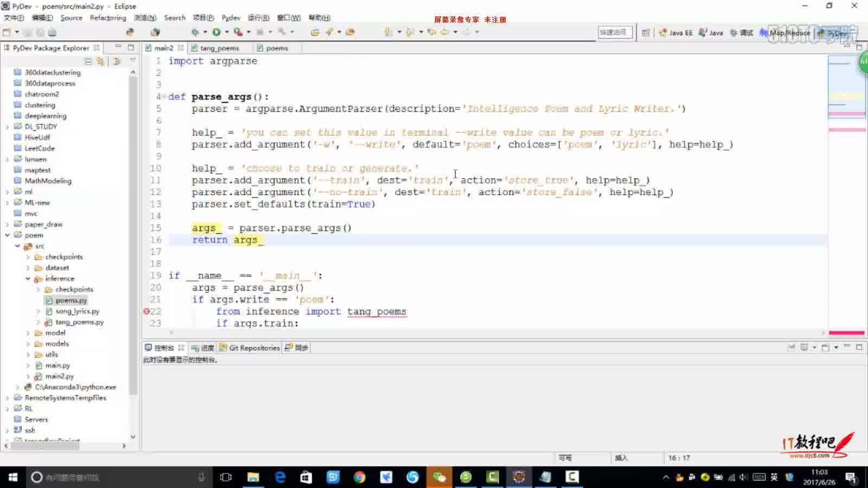Image resolution: width=868 pixels, height=488 pixels.
Task: Switch to the PyDev perspective
Action: (x=832, y=33)
